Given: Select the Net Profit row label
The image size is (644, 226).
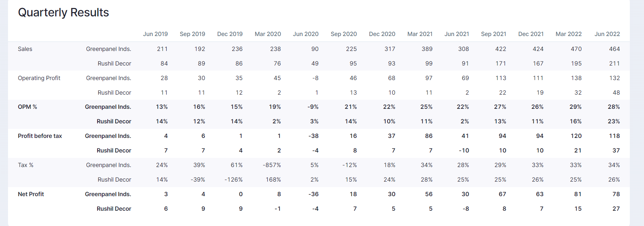Looking at the screenshot, I should coord(31,194).
